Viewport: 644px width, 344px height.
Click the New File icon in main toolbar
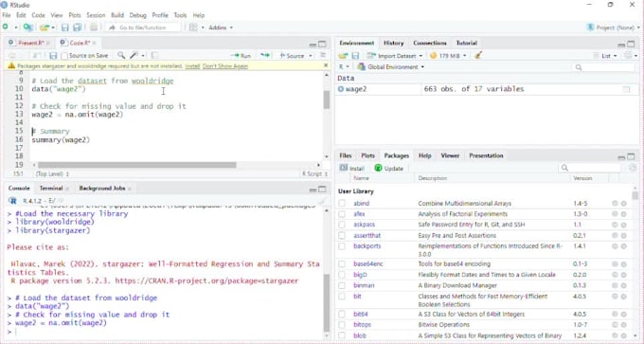tap(6, 27)
